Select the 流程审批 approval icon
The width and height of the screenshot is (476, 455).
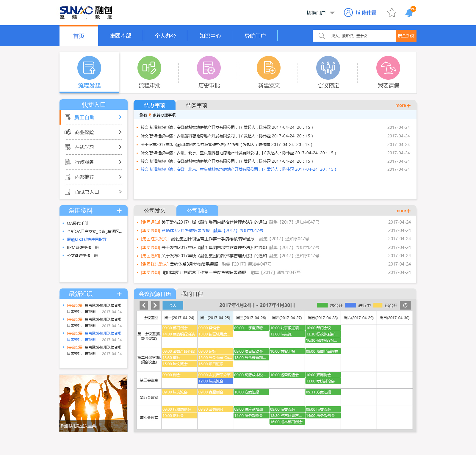(149, 68)
